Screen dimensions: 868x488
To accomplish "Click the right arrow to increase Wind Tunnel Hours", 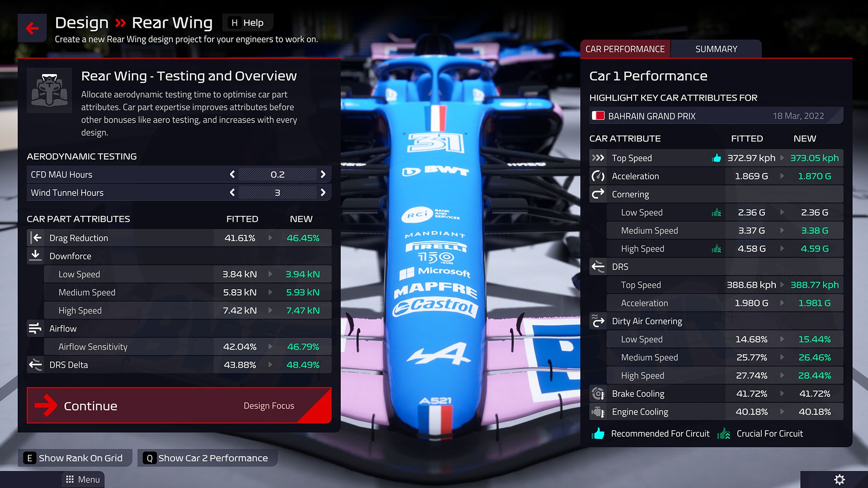I will tap(323, 192).
